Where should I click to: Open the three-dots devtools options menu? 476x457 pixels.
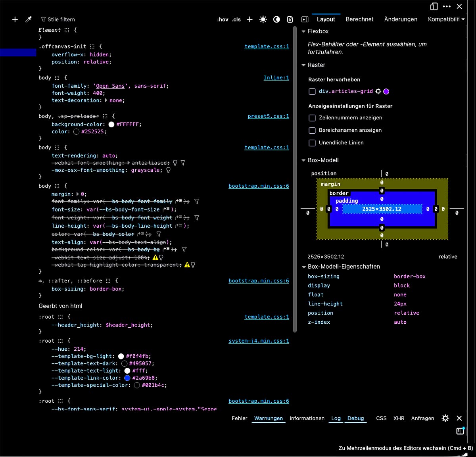447,6
